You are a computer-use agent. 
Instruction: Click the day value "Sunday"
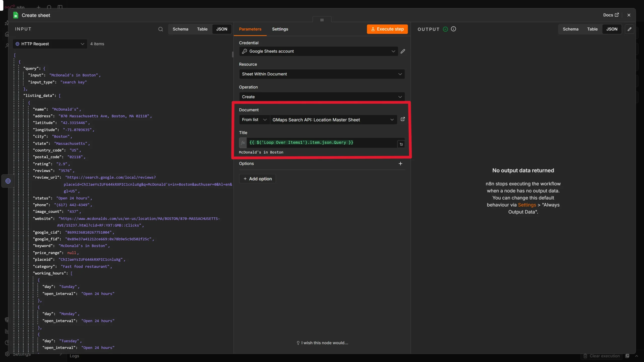(x=68, y=287)
